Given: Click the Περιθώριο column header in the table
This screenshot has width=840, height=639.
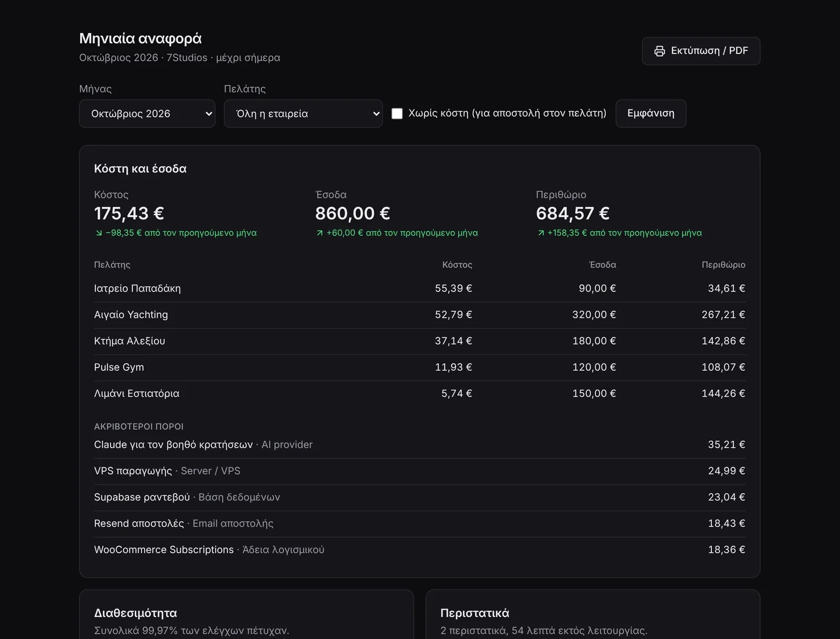Looking at the screenshot, I should pos(723,265).
